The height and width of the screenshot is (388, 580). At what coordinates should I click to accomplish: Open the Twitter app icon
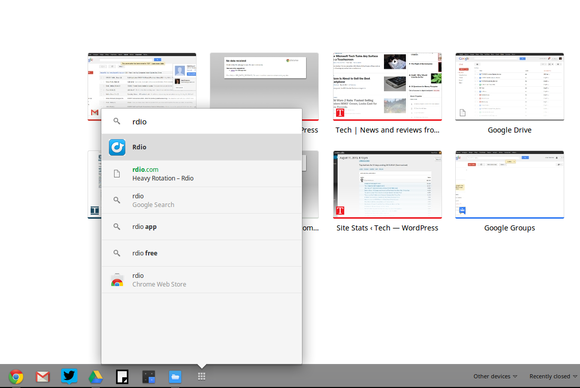(69, 377)
